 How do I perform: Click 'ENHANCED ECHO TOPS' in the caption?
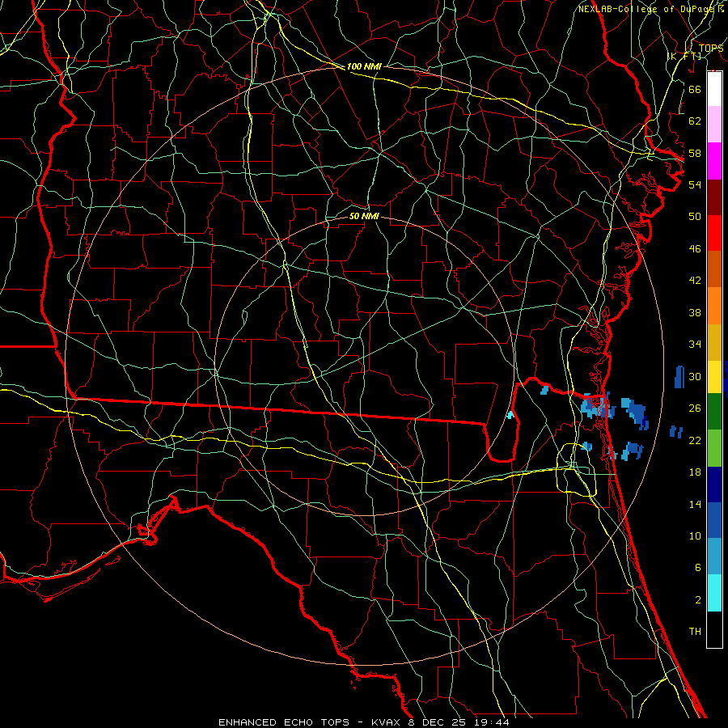[x=284, y=722]
